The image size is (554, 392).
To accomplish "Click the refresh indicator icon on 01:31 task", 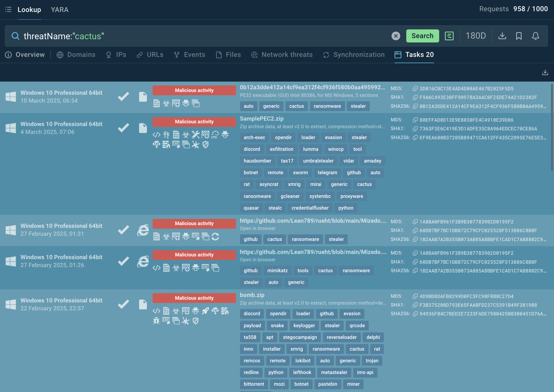I will tap(215, 237).
